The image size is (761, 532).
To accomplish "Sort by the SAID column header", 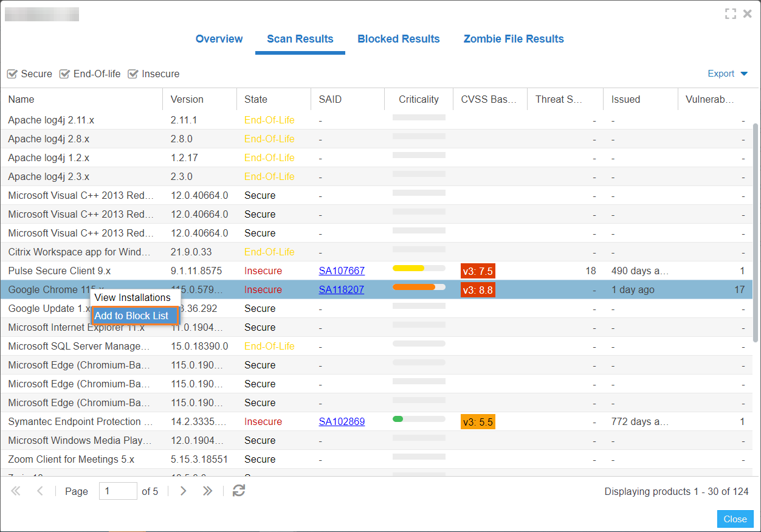I will [348, 100].
